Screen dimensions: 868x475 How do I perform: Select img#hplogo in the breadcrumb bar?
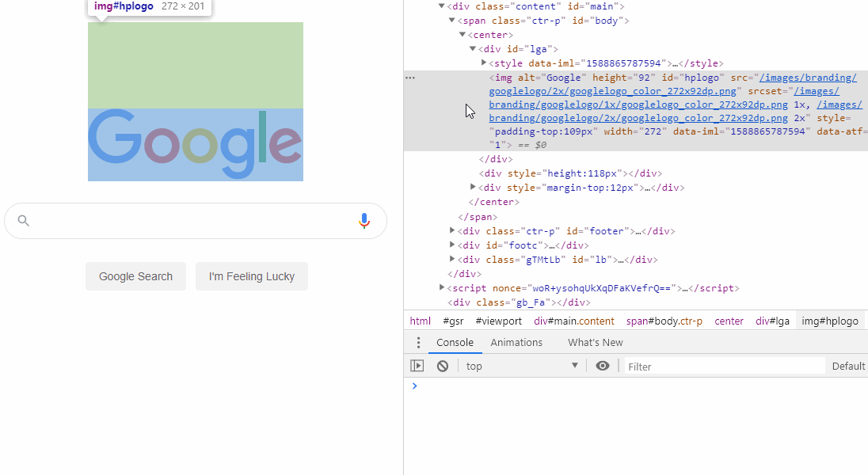pos(830,321)
